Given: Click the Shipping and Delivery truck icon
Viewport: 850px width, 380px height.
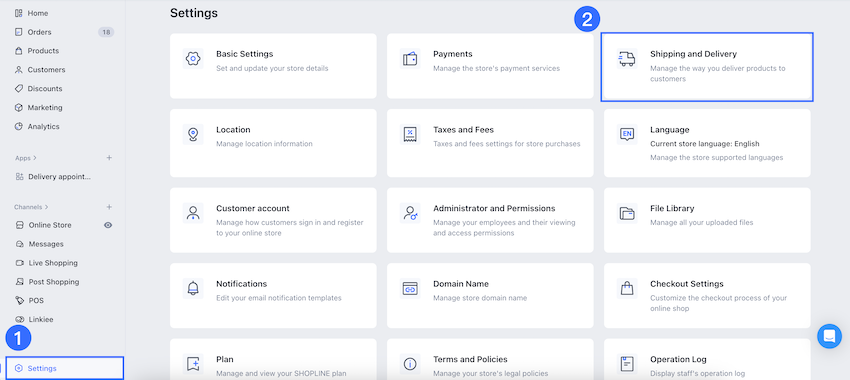Looking at the screenshot, I should tap(627, 59).
